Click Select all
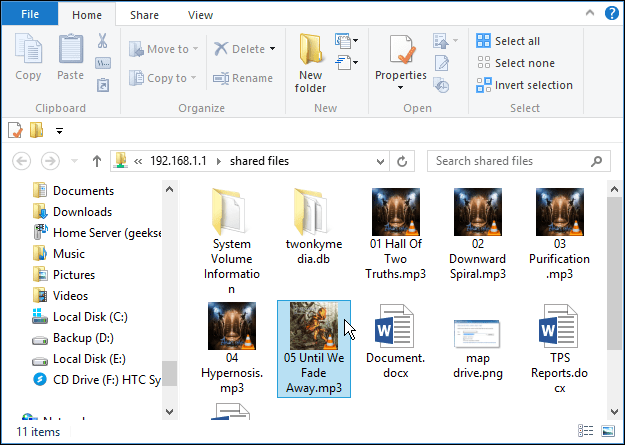 [x=508, y=41]
